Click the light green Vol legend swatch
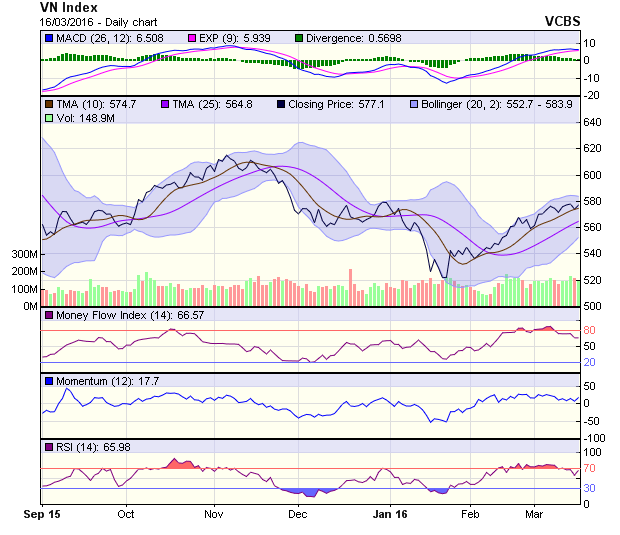Image resolution: width=620 pixels, height=535 pixels. click(x=49, y=118)
